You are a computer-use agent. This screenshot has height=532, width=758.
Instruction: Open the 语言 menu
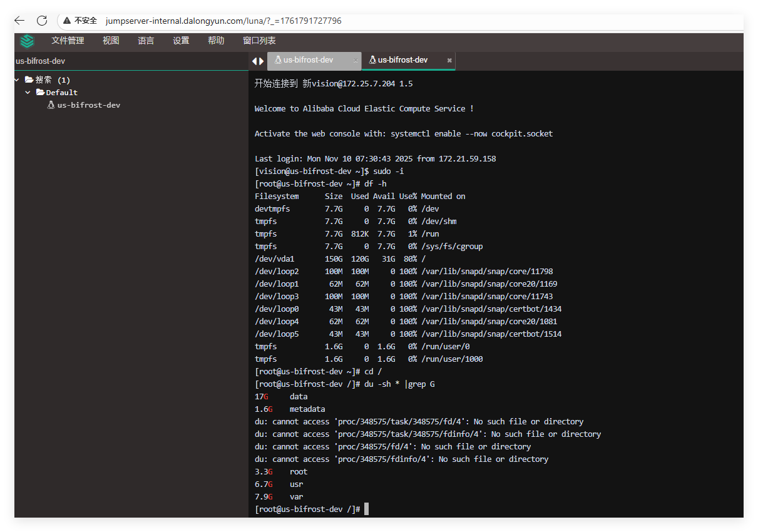click(146, 41)
